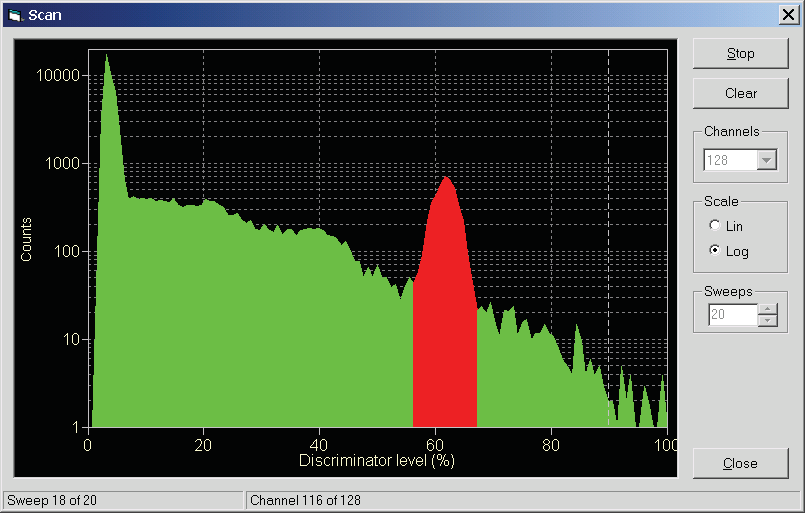
Task: Click the 10000 y-axis tick label
Action: pos(58,75)
